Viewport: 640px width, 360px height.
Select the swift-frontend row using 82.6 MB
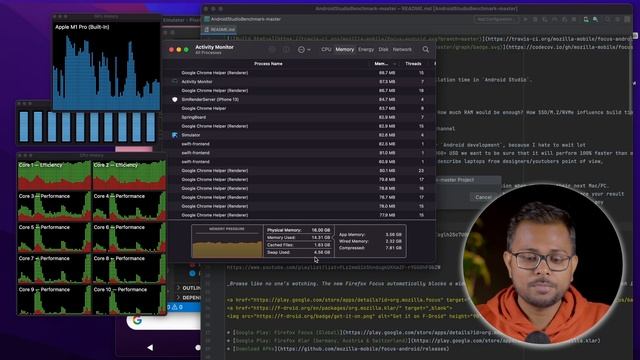pos(299,144)
